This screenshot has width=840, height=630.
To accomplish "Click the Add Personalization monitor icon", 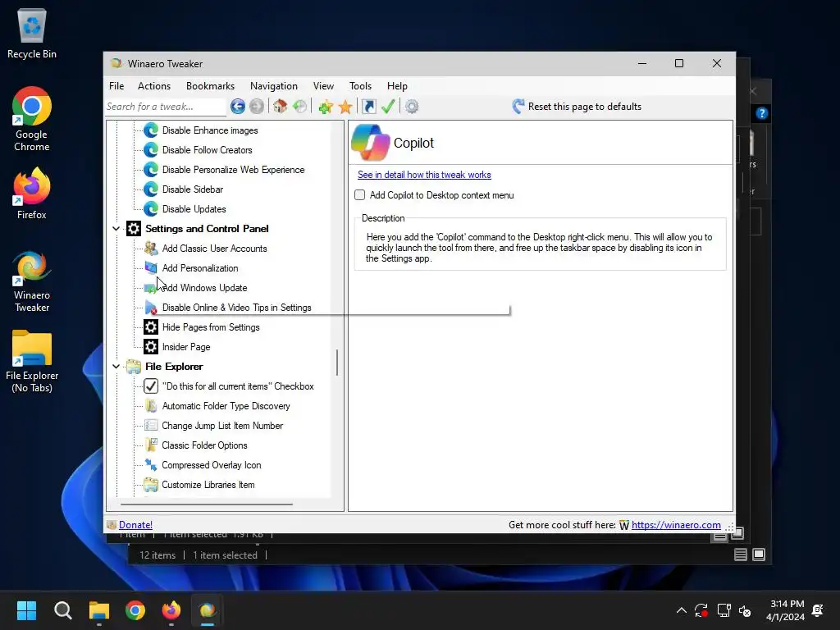I will point(151,268).
